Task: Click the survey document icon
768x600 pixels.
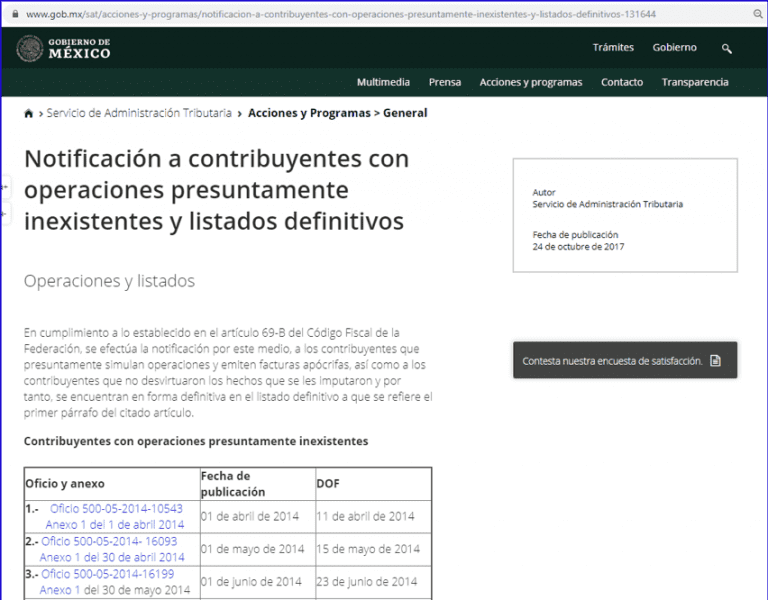Action: [x=716, y=361]
